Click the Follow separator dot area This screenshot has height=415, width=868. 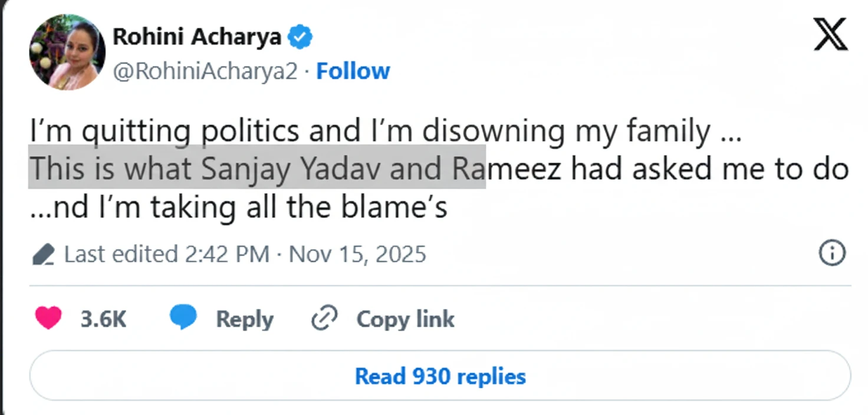pyautogui.click(x=307, y=71)
